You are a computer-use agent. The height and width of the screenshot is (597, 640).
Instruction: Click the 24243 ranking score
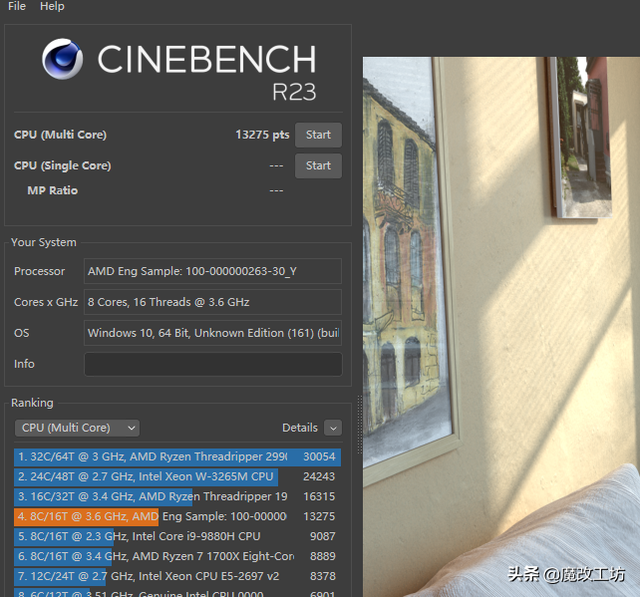319,477
